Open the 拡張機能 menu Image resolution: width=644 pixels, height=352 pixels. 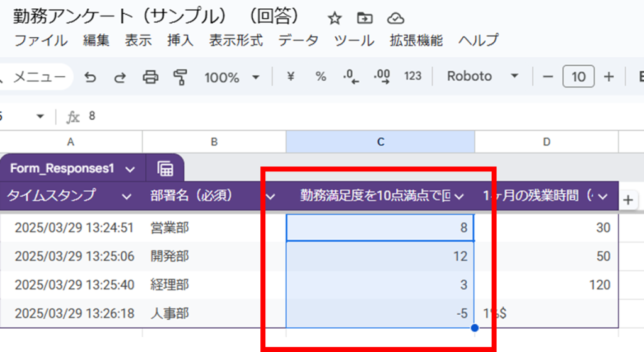pyautogui.click(x=416, y=41)
